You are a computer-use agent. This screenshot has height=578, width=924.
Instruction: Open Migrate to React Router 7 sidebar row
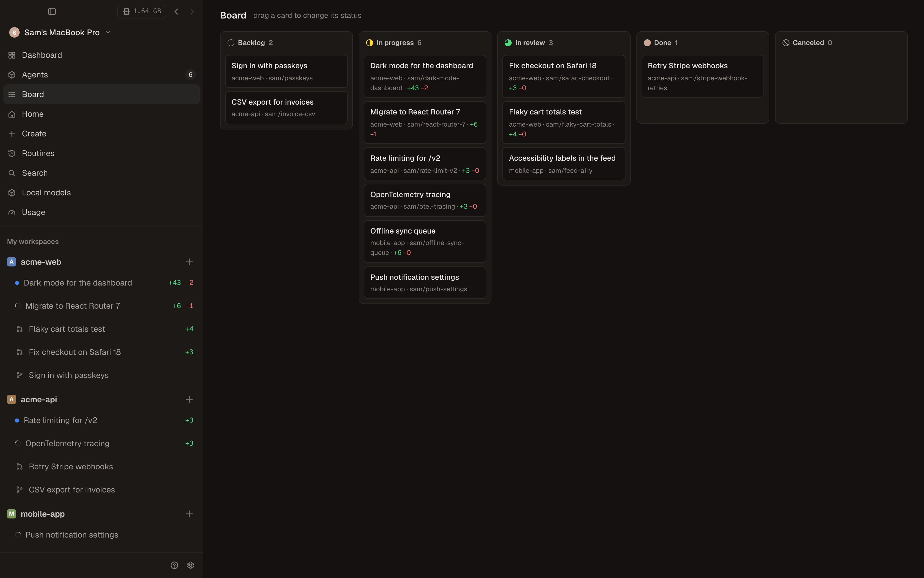(x=102, y=306)
